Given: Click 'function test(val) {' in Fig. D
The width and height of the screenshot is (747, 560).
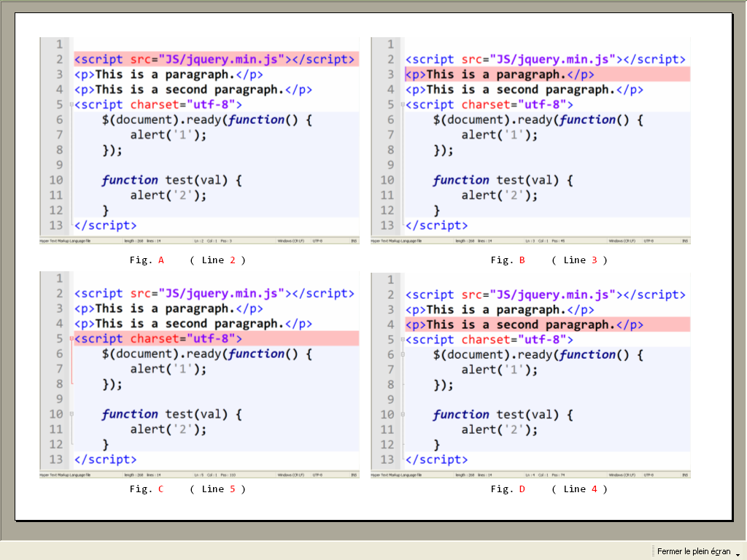Looking at the screenshot, I should coord(503,415).
